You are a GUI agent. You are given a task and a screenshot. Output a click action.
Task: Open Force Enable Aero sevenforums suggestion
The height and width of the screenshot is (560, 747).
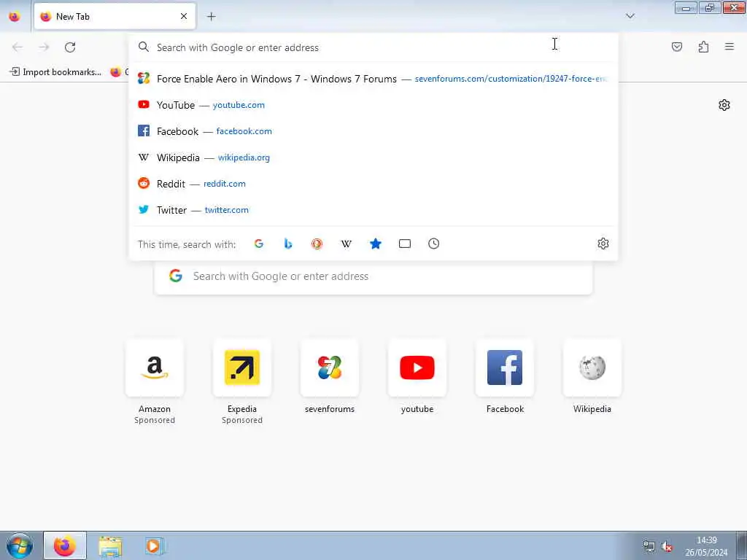click(x=373, y=79)
